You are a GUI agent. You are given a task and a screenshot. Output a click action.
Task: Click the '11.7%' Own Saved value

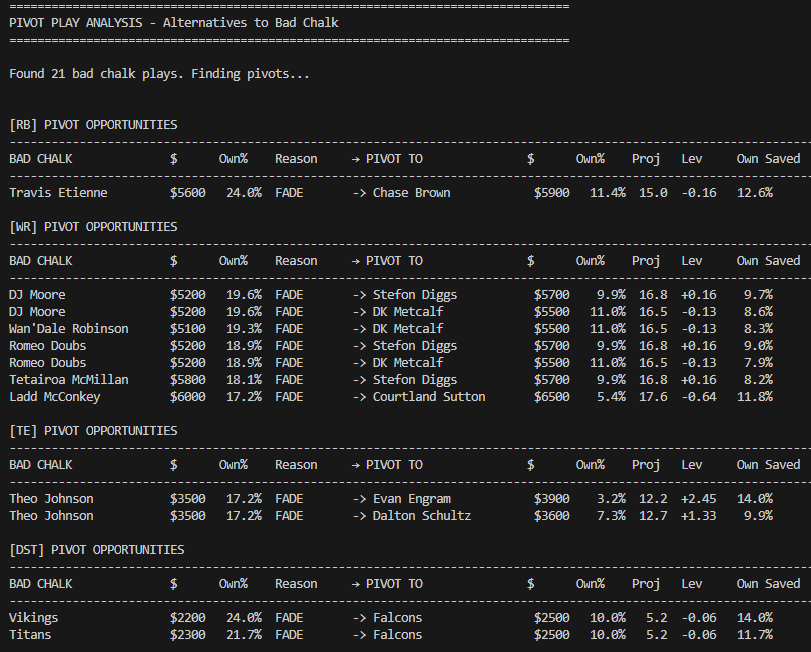pos(755,635)
